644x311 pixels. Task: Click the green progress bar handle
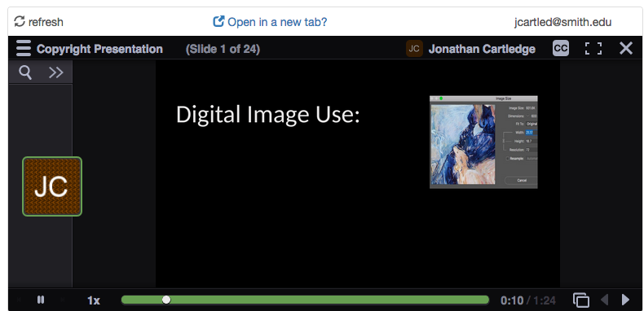tap(166, 300)
